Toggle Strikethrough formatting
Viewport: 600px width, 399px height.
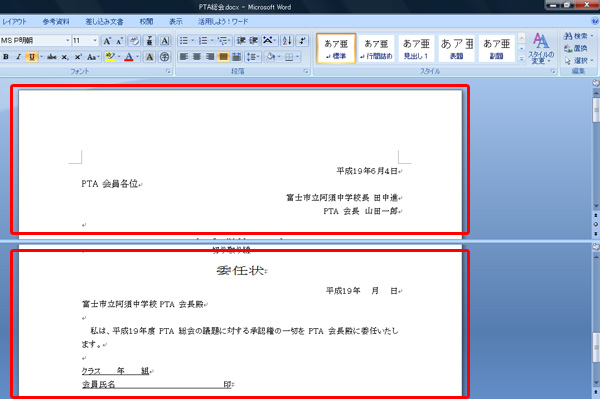[52, 57]
